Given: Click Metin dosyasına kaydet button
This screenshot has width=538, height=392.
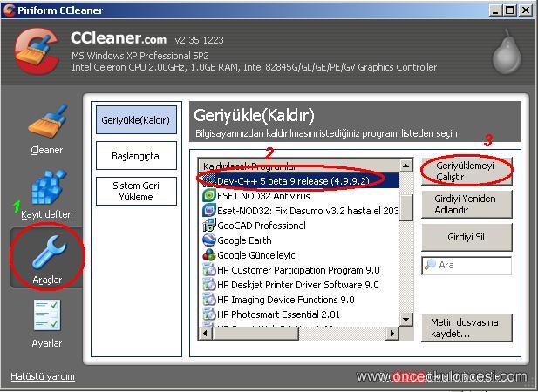Looking at the screenshot, I should pos(466,328).
